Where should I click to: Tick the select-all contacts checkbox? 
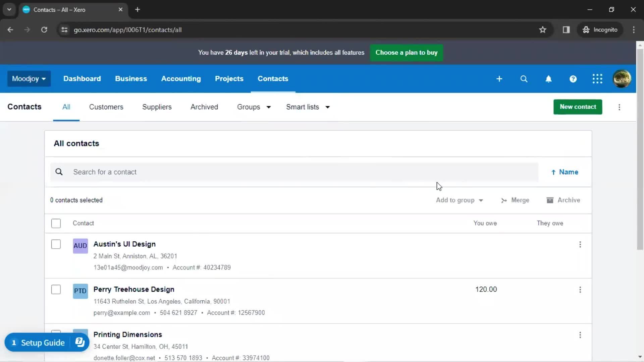tap(56, 223)
